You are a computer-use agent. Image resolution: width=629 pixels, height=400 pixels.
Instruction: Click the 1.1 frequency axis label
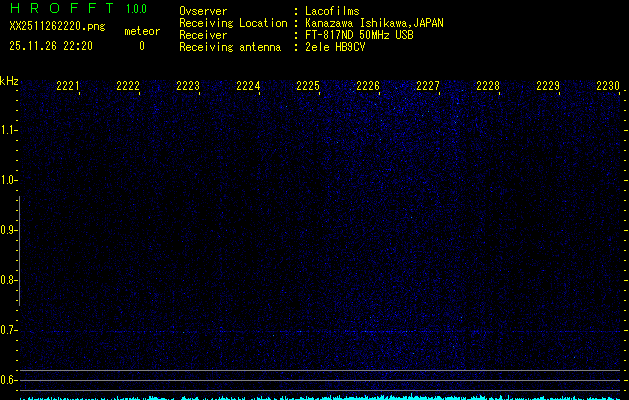(x=9, y=130)
